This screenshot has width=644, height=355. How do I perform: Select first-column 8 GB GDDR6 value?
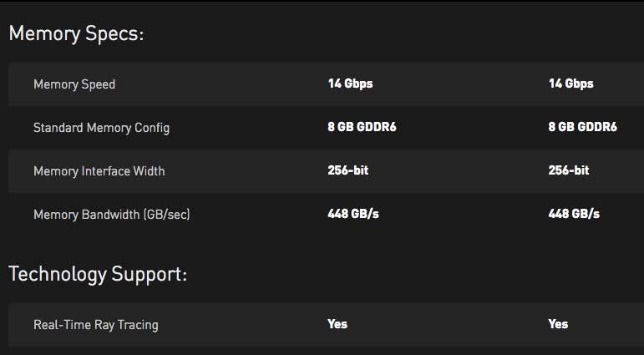click(362, 127)
